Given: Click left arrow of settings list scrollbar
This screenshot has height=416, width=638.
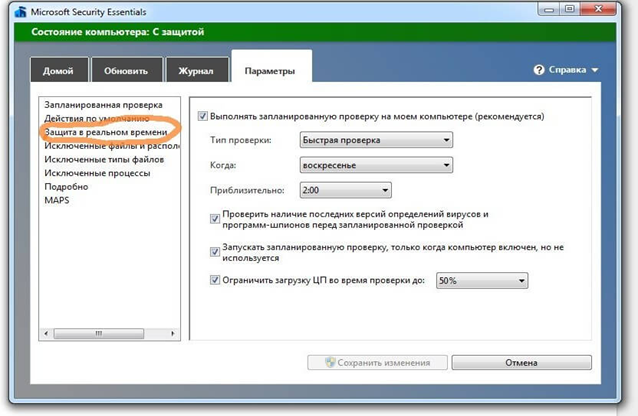Looking at the screenshot, I should (46, 333).
